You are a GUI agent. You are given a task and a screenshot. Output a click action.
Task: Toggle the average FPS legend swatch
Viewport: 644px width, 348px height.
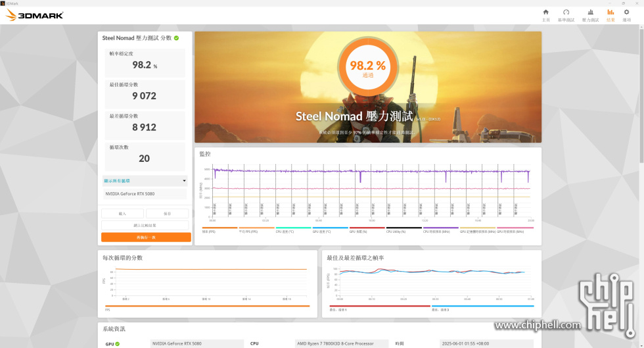(257, 228)
